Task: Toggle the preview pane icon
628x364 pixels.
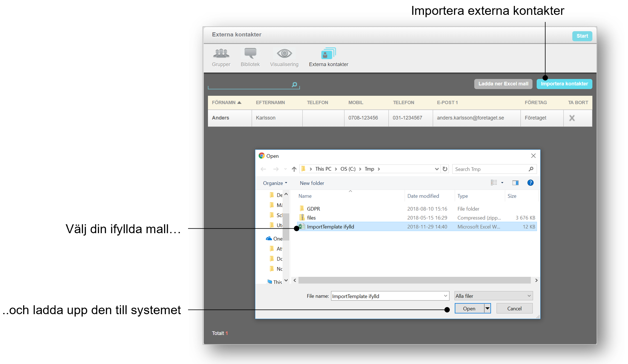Action: [515, 183]
